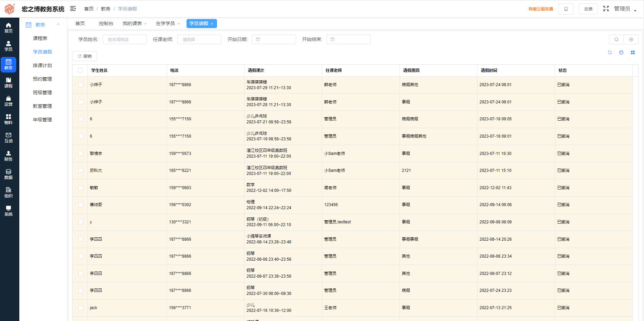This screenshot has width=644, height=321.
Task: Check the 曹纯哥 row checkbox
Action: (81, 205)
